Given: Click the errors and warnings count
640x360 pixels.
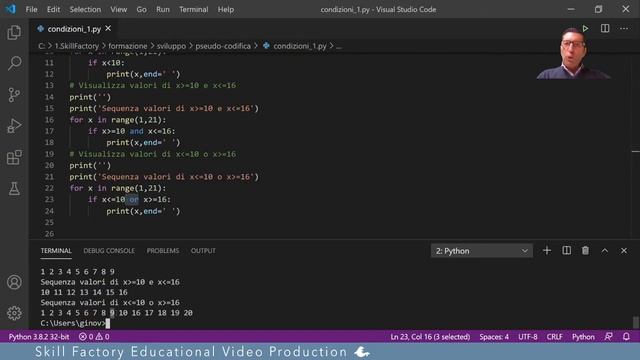Looking at the screenshot, I should point(94,337).
